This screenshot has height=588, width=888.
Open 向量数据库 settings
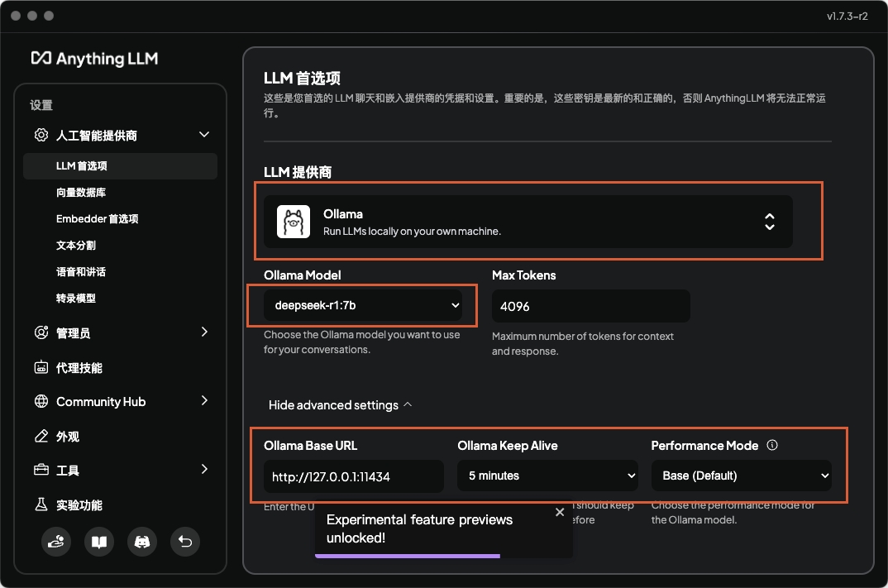click(x=81, y=193)
